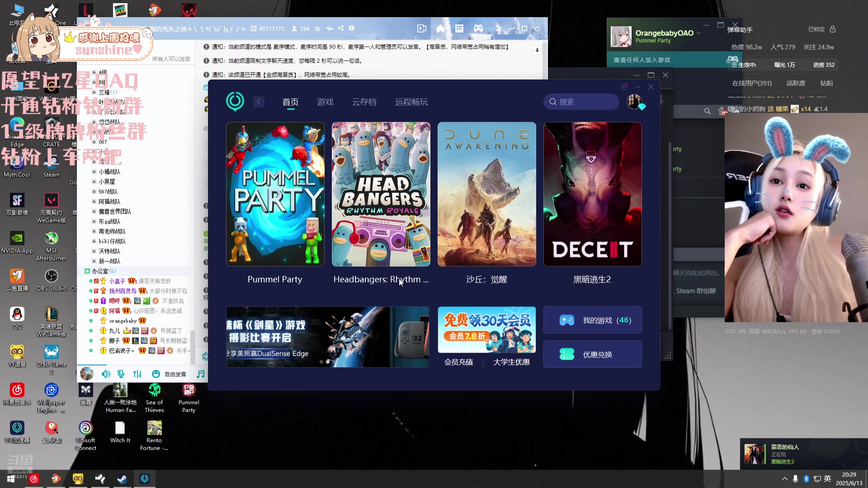The image size is (868, 488).
Task: Select the Headbangers Rhythm Royale cover
Action: coord(381,194)
